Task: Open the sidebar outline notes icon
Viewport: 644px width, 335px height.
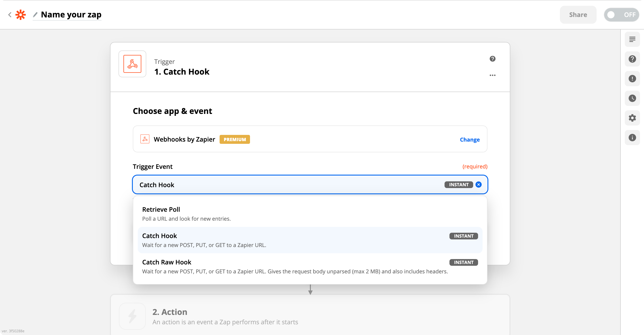Action: 632,39
